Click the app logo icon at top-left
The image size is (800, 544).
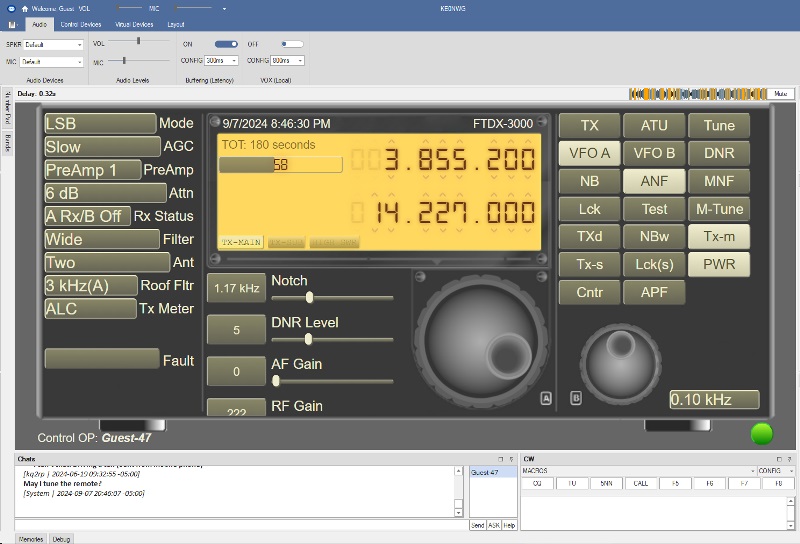tap(11, 9)
